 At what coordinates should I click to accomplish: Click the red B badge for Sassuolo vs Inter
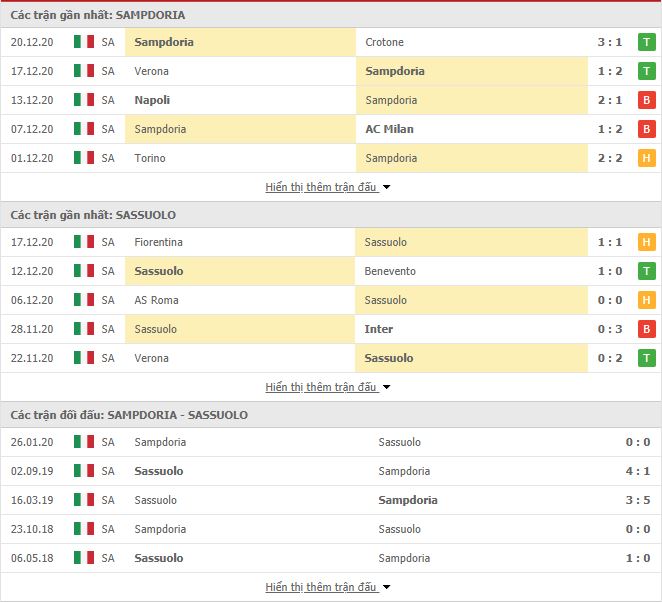pyautogui.click(x=646, y=329)
